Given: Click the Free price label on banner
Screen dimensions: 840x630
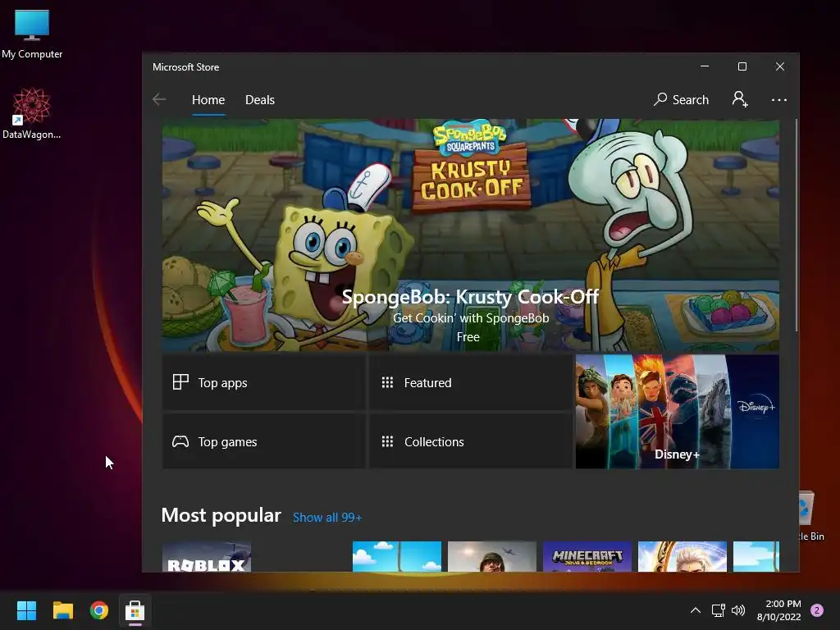Looking at the screenshot, I should point(468,337).
